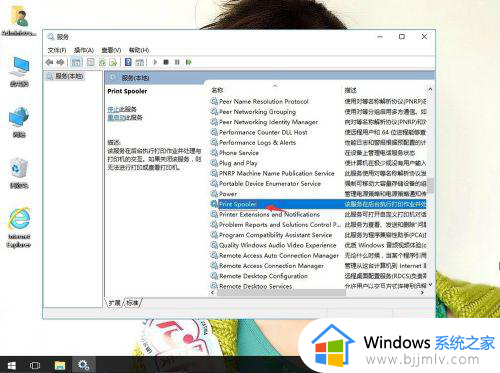Open the Administrator folder desktop icon
The width and height of the screenshot is (500, 373).
point(19,21)
